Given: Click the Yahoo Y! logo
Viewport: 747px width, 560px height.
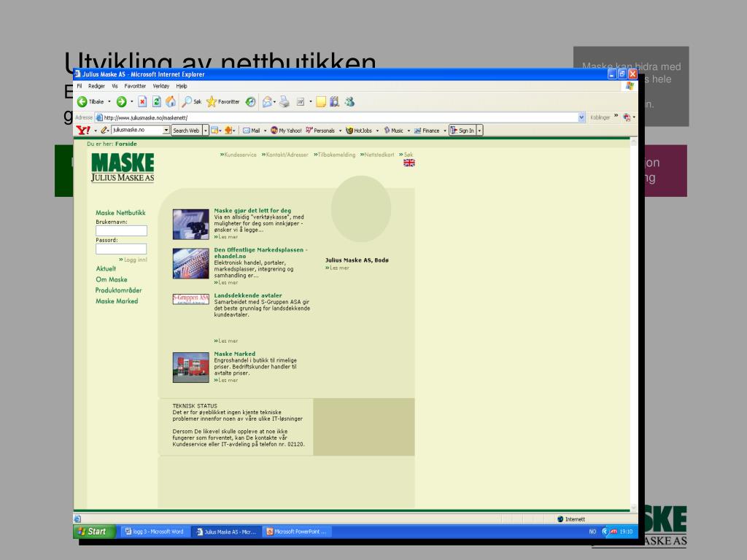Looking at the screenshot, I should coord(83,131).
